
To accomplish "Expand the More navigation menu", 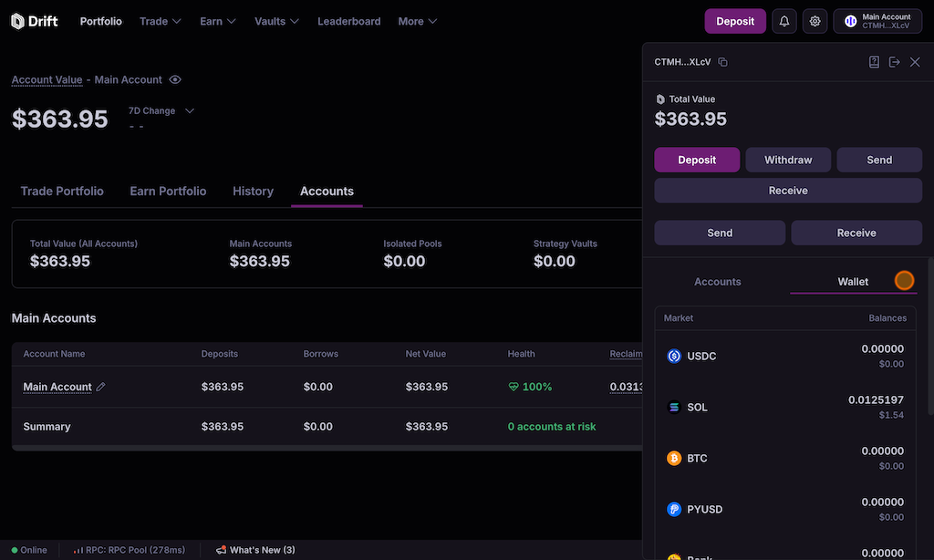I will [x=417, y=21].
